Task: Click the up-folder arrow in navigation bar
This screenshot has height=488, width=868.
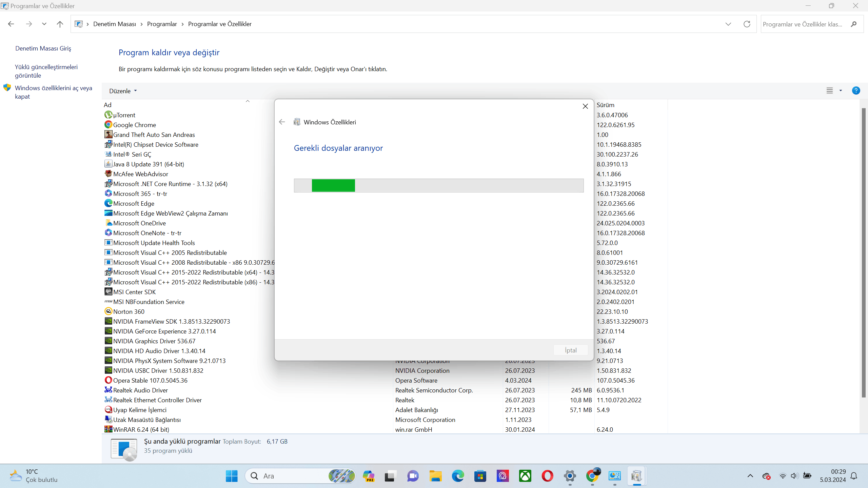Action: 60,24
